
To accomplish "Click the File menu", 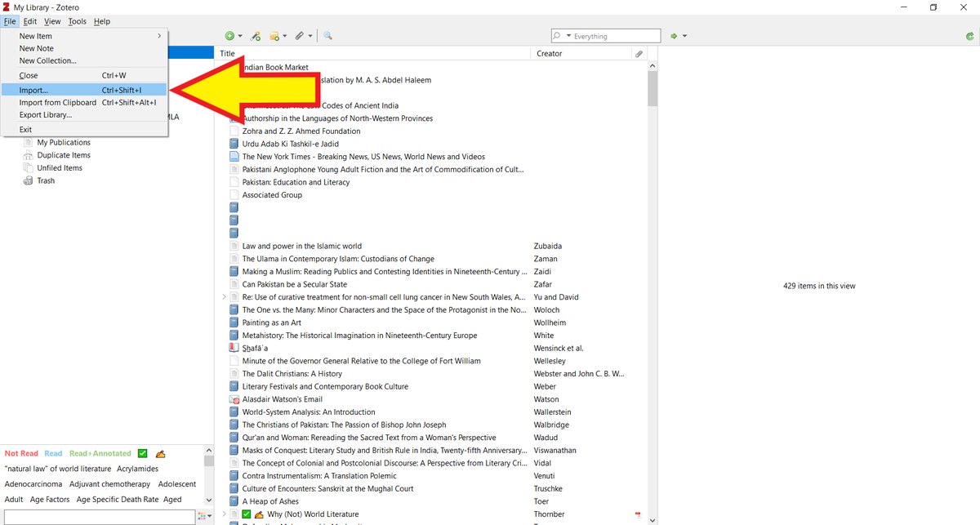I will [10, 21].
